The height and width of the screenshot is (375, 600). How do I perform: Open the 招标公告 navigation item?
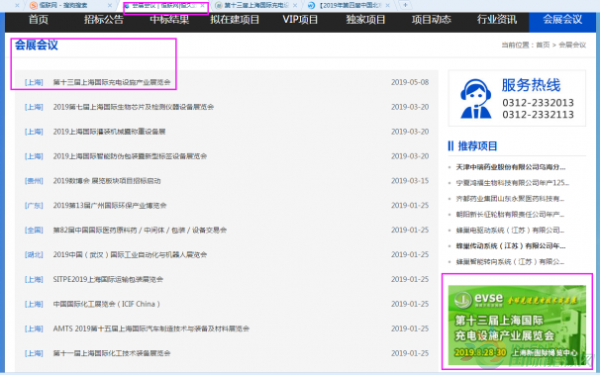pyautogui.click(x=104, y=20)
